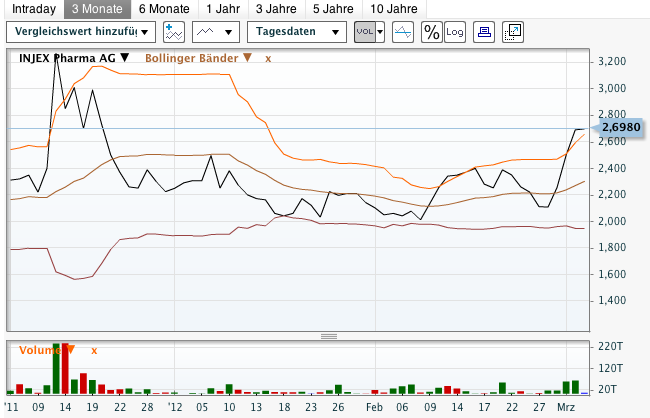Click the 2,6980 current price label

(x=621, y=127)
